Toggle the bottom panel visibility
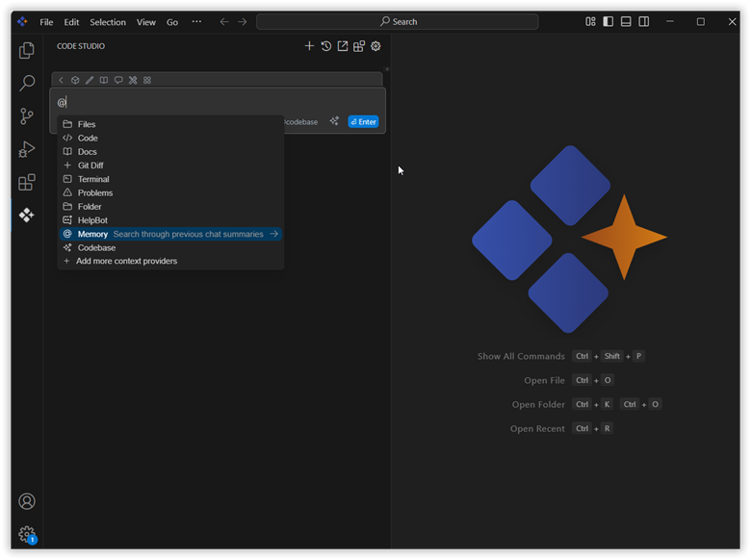751x560 pixels. (626, 22)
